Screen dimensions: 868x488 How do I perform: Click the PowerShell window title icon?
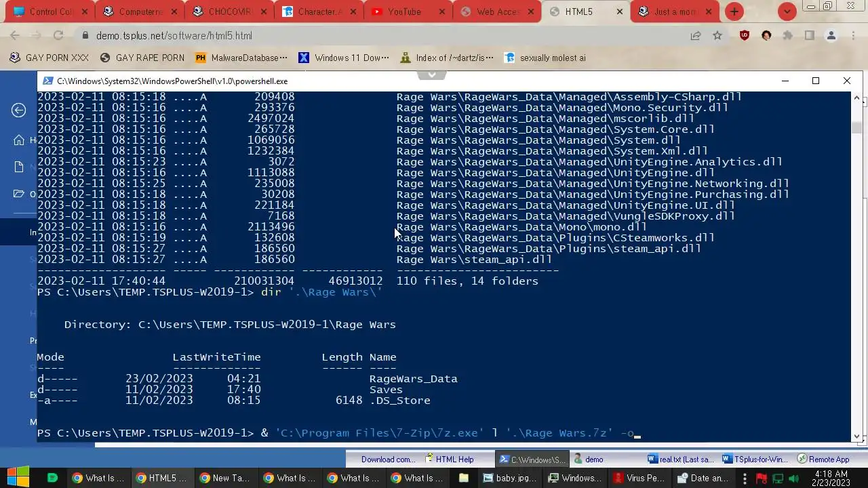[47, 81]
